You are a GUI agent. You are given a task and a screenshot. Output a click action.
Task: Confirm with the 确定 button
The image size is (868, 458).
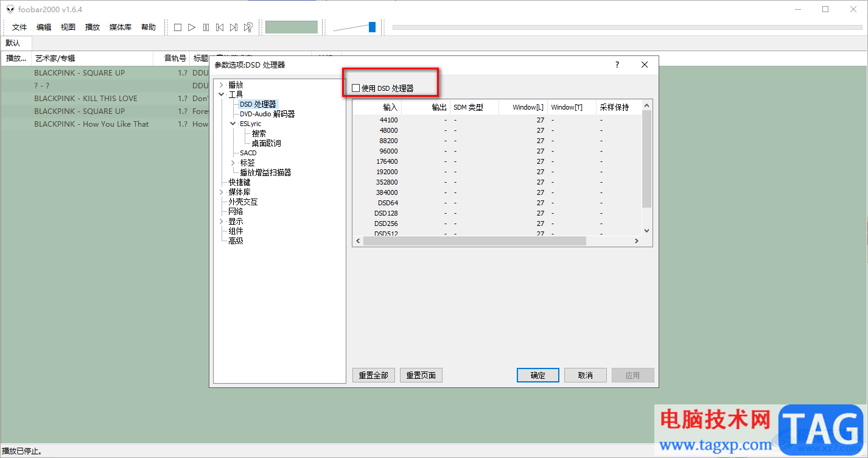[538, 375]
